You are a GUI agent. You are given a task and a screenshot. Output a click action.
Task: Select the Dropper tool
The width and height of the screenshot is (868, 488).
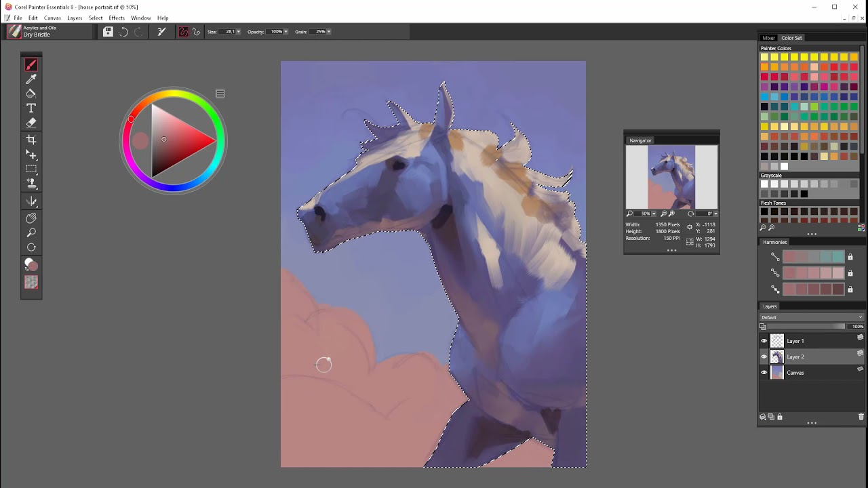click(31, 79)
